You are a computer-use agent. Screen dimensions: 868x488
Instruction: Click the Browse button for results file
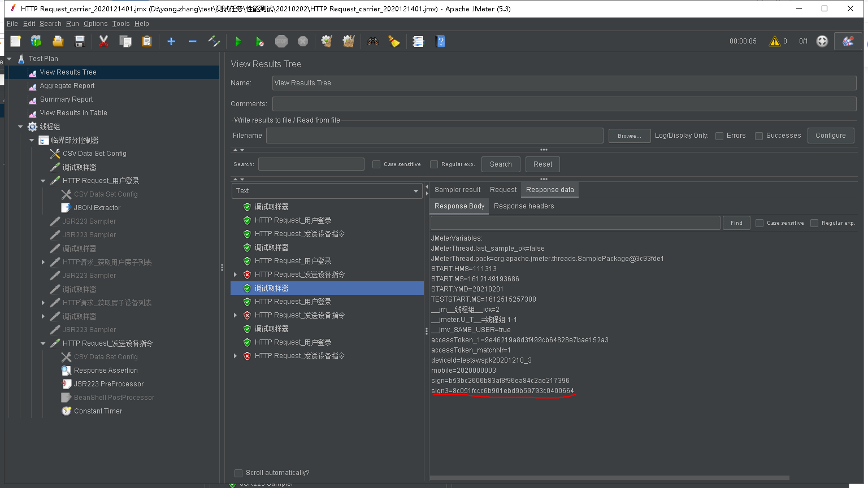[x=629, y=136]
